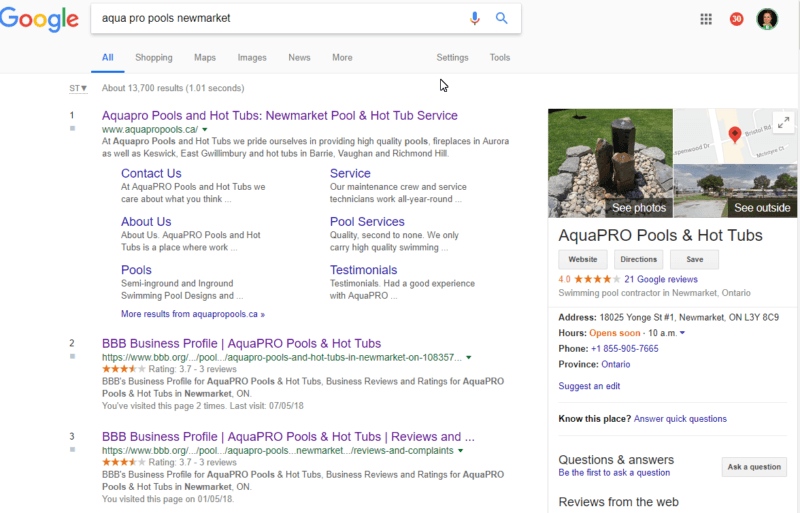This screenshot has height=513, width=800.
Task: Open the Contact Us sitelink
Action: click(x=151, y=174)
